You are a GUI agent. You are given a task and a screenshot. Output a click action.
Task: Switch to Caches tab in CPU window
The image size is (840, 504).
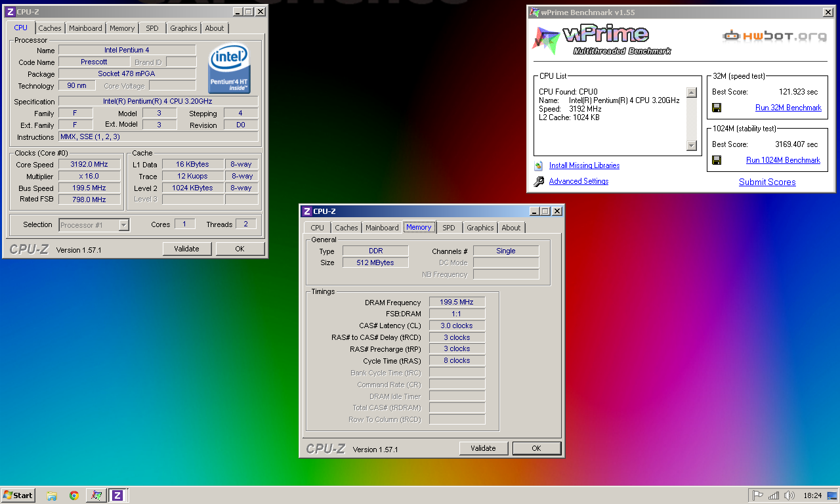pos(50,28)
